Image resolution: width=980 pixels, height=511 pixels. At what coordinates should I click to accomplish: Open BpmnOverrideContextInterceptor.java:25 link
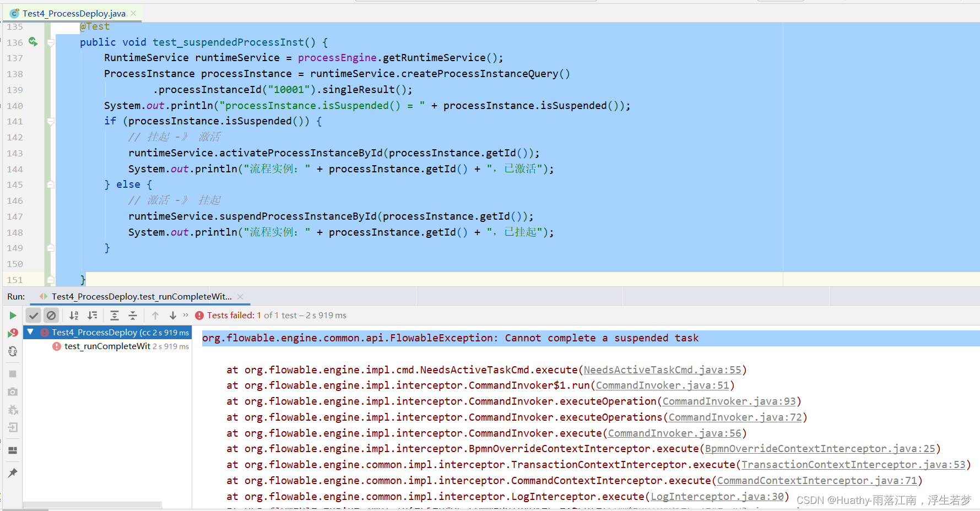(820, 449)
